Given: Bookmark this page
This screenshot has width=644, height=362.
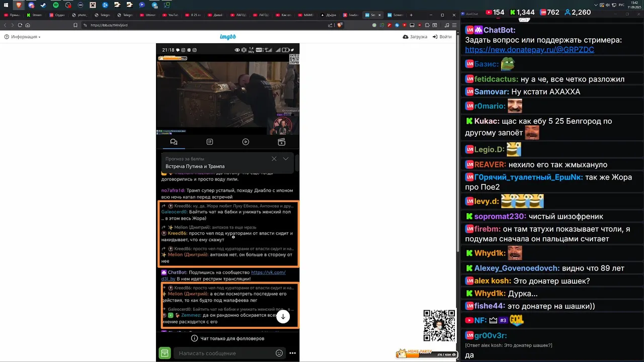Looking at the screenshot, I should coord(75,25).
